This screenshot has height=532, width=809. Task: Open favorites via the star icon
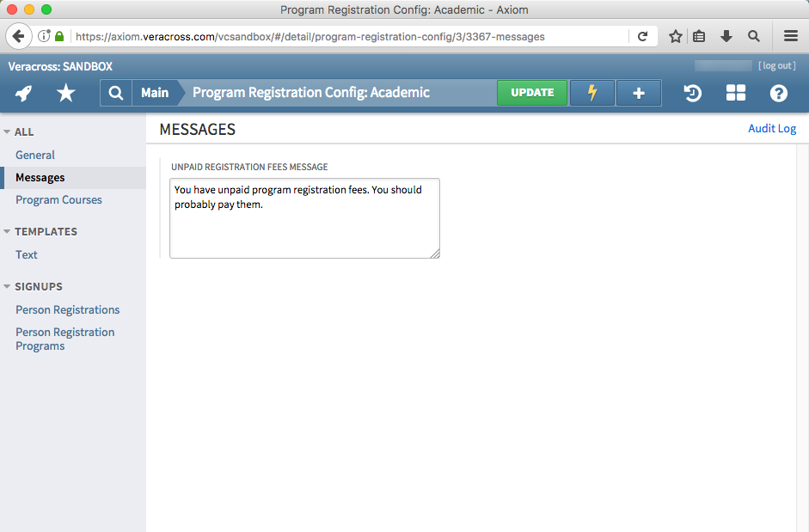[65, 93]
